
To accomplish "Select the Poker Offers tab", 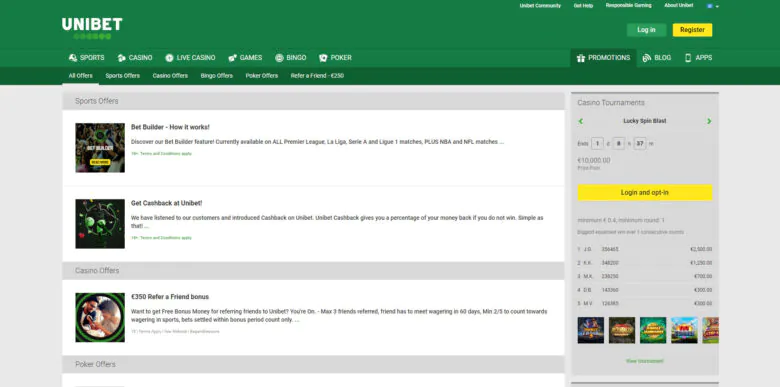I will pos(262,76).
